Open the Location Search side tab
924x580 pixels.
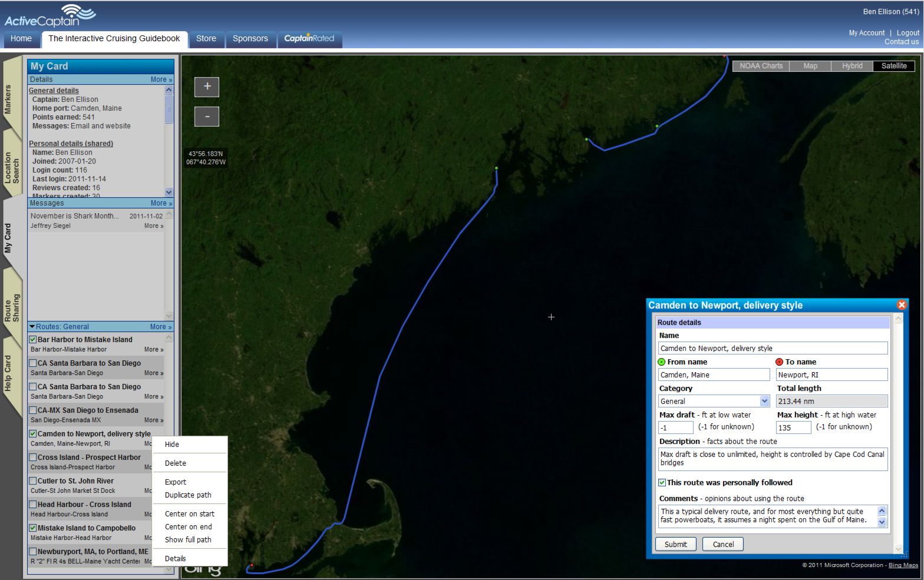[x=12, y=168]
